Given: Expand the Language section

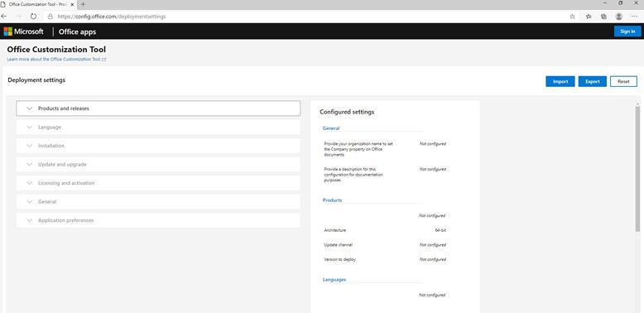Looking at the screenshot, I should coord(158,128).
